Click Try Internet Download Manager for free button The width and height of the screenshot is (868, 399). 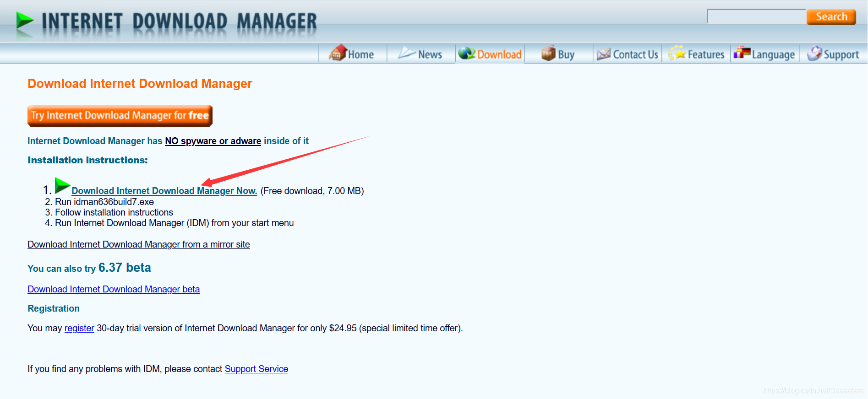coord(120,116)
